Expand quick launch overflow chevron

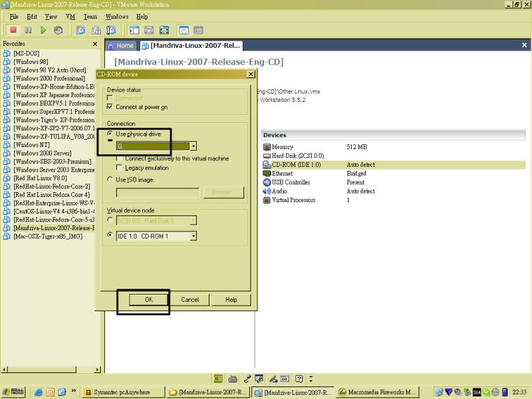(x=74, y=390)
